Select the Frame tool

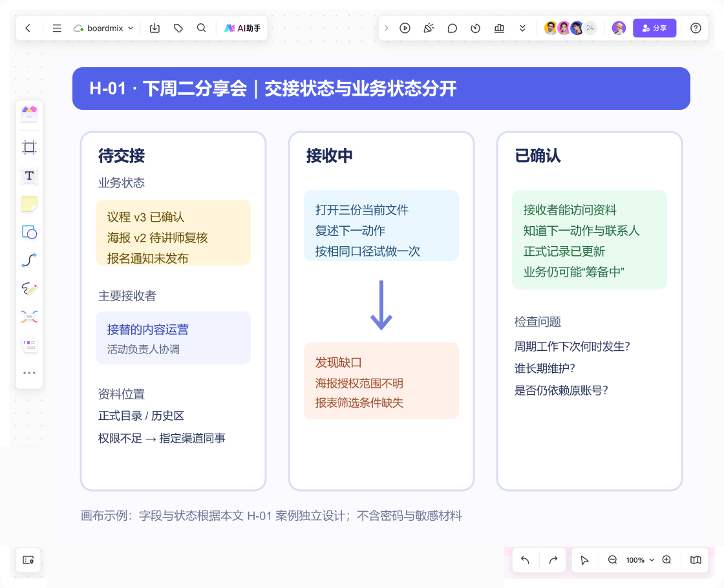click(29, 147)
